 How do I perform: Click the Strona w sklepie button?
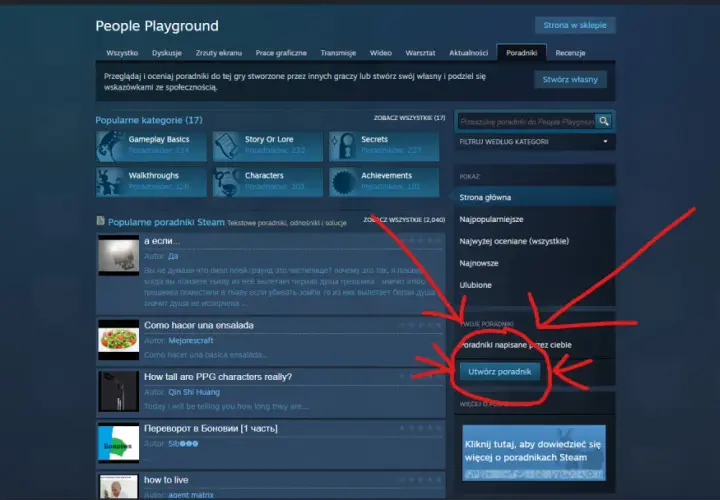[575, 25]
